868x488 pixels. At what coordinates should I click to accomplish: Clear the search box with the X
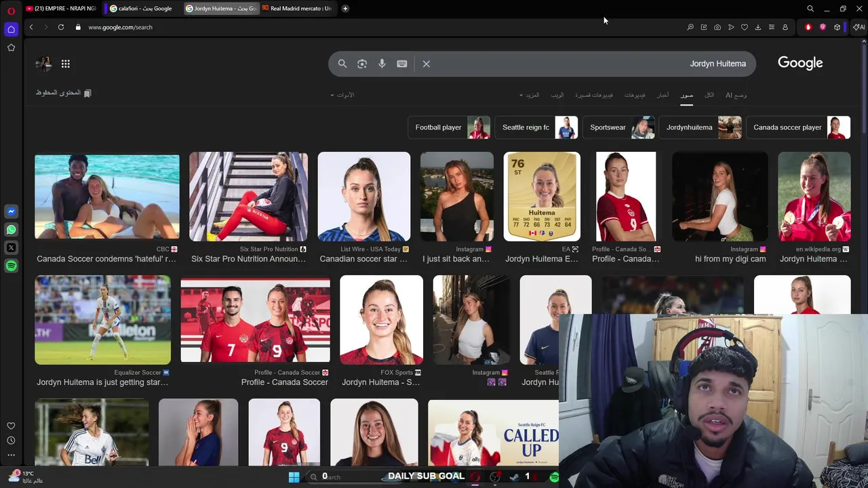tap(427, 64)
